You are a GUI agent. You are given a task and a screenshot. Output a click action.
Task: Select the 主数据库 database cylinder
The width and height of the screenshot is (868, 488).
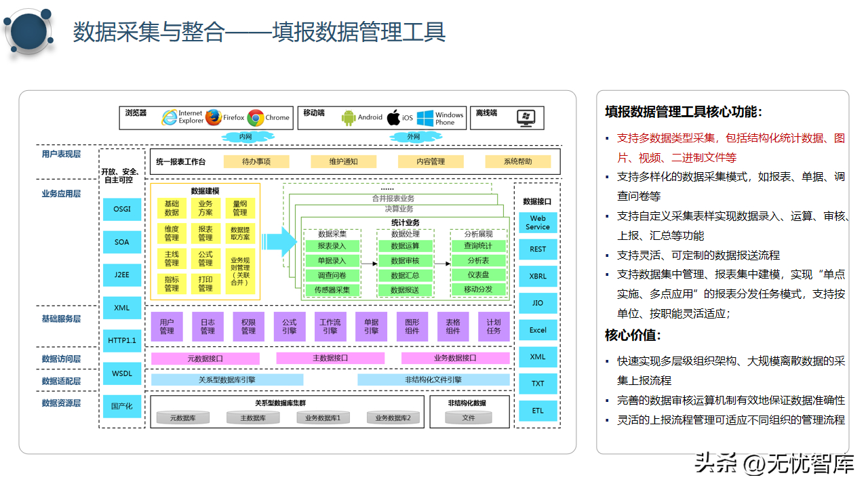point(253,418)
